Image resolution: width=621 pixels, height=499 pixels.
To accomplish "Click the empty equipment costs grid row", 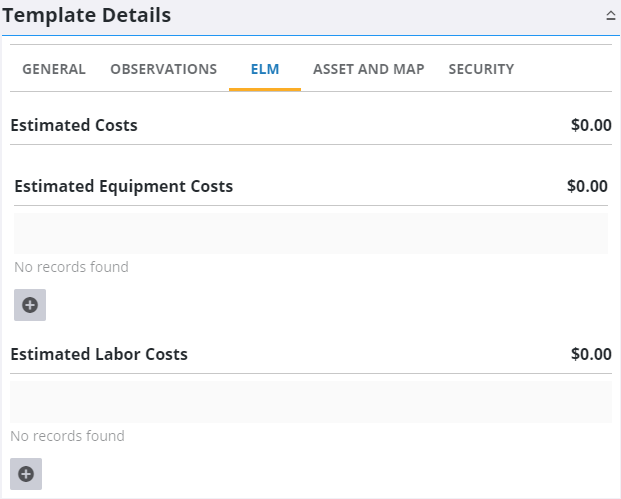I will pos(310,233).
